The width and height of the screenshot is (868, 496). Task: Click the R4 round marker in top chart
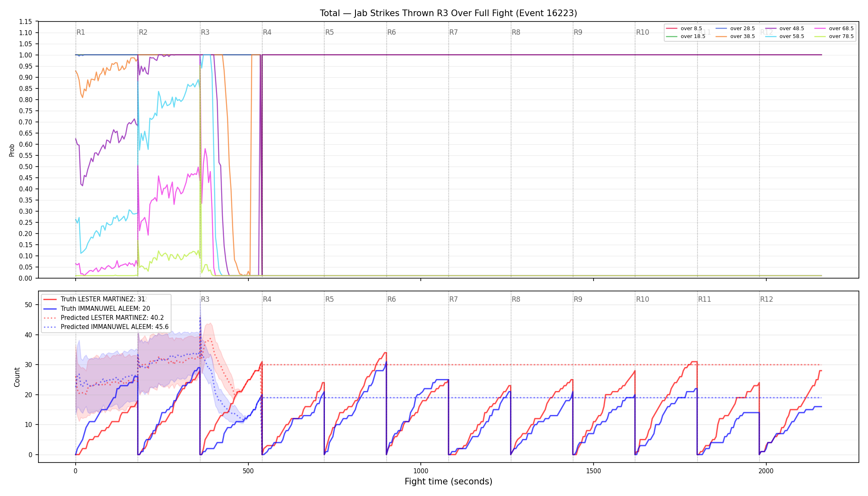pos(267,32)
